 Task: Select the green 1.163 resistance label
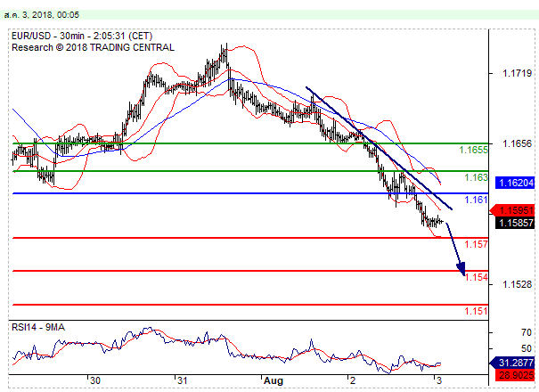tap(476, 177)
